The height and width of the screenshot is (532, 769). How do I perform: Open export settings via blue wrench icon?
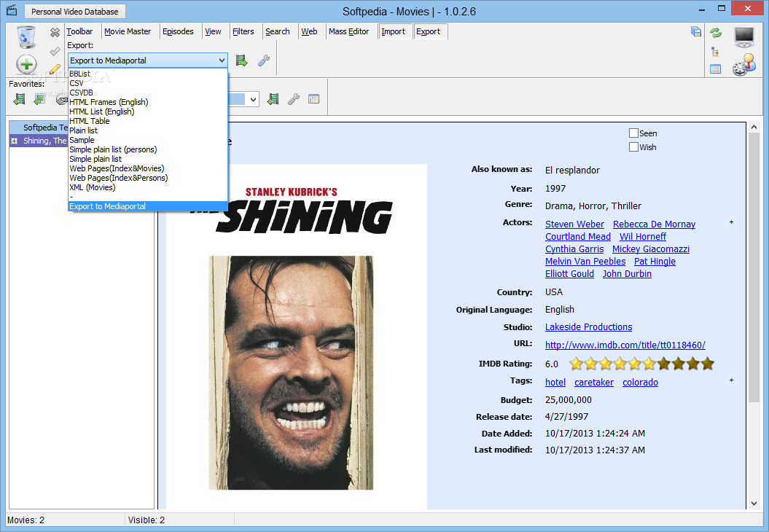pos(264,60)
